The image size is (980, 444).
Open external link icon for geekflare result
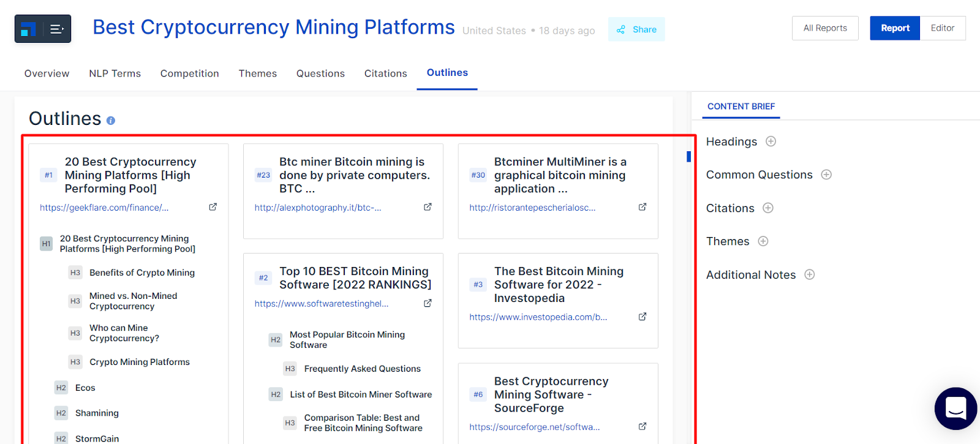pos(213,207)
